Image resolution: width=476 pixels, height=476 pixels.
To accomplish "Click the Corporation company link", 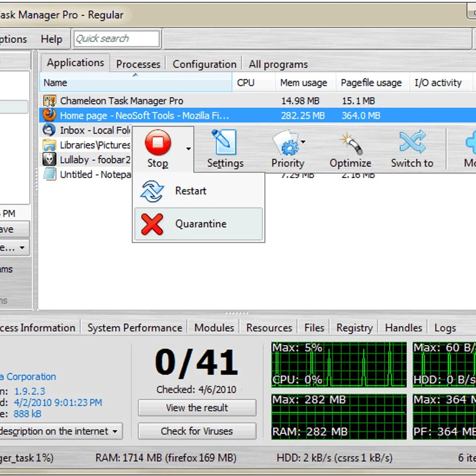I will point(28,376).
